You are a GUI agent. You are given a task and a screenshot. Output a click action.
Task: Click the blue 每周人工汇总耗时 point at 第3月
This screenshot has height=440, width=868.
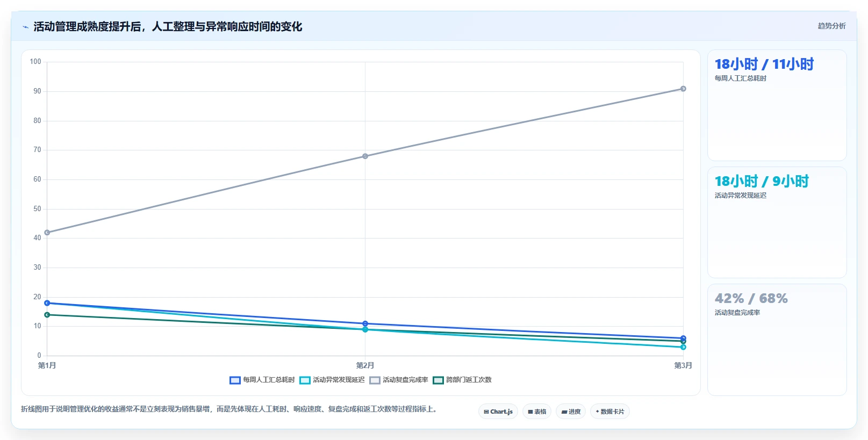[x=683, y=338]
